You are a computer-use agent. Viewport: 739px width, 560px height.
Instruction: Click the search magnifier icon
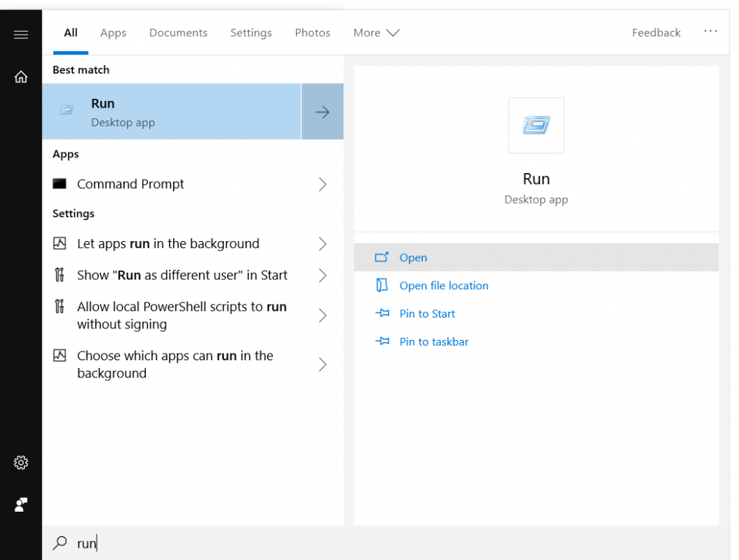tap(60, 543)
